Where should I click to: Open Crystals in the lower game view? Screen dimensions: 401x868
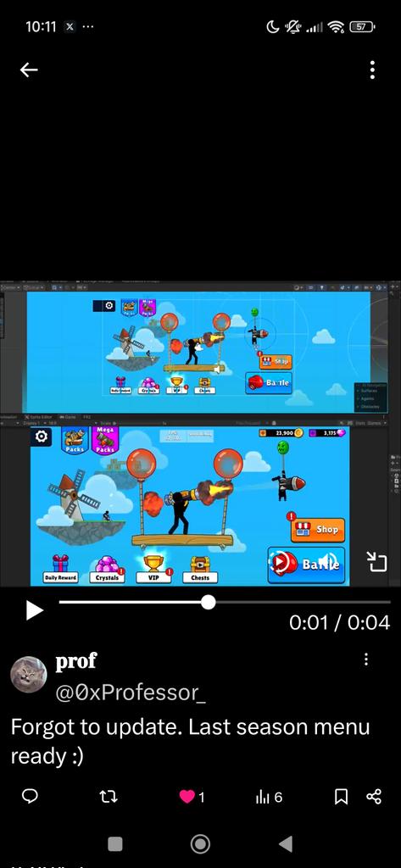107,570
